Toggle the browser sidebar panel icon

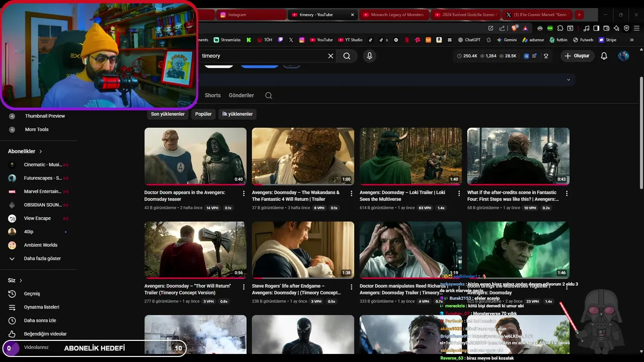[596, 28]
